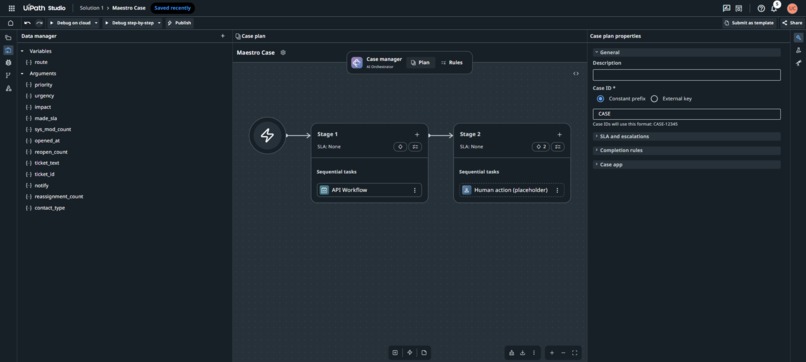
Task: Select the Constant prefix radio button
Action: pyautogui.click(x=600, y=99)
